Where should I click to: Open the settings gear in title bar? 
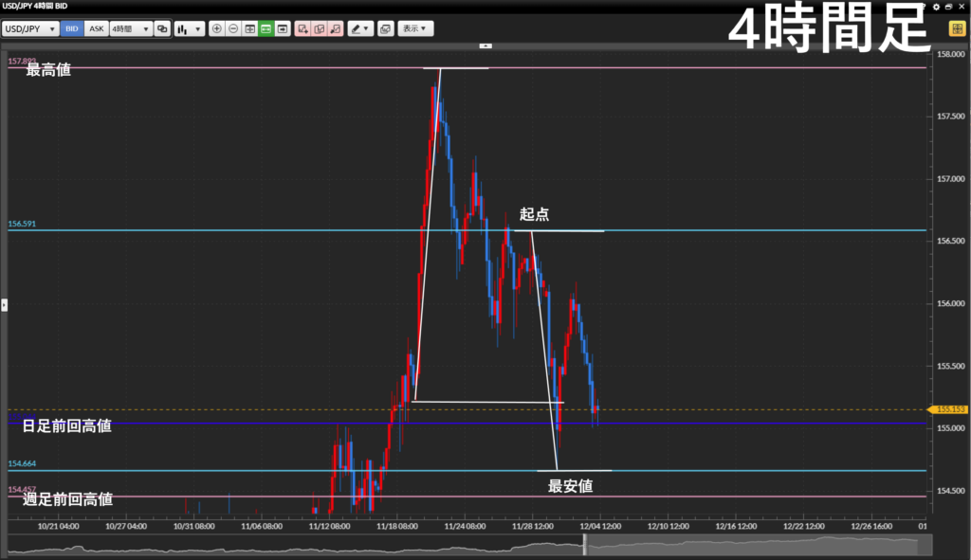936,6
